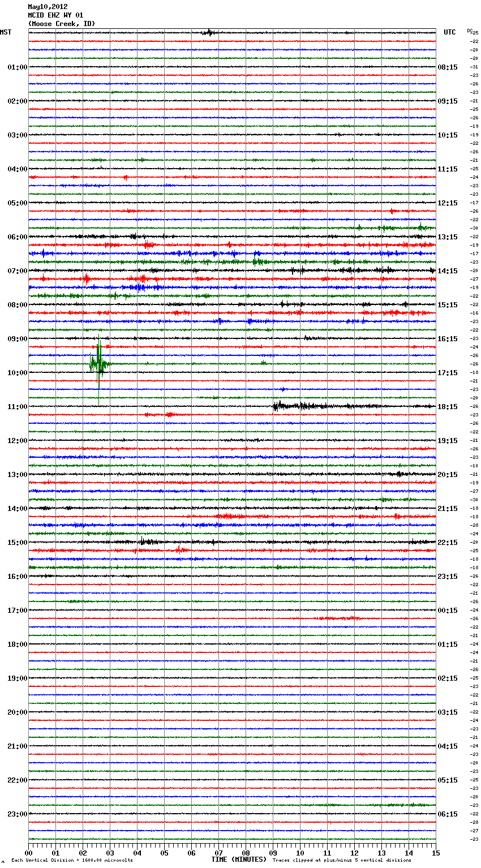Select the 17:00 MST time label

tap(18, 611)
